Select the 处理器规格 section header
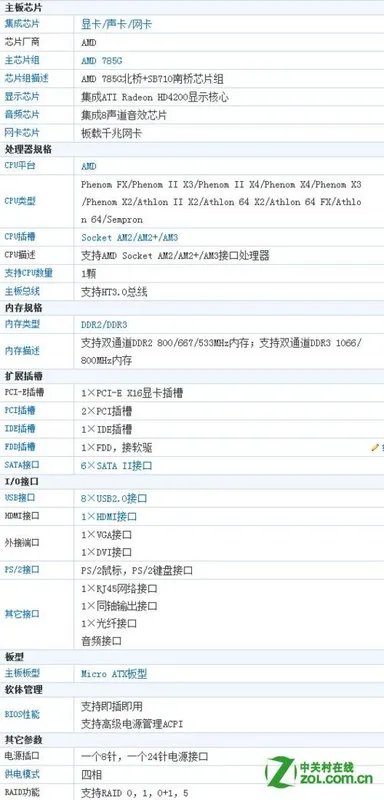Viewport: 384px width, 800px height. tap(28, 149)
